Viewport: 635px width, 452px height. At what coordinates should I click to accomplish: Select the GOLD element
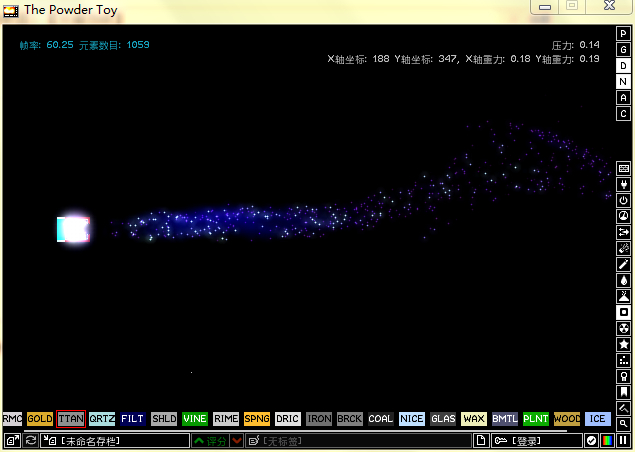40,419
